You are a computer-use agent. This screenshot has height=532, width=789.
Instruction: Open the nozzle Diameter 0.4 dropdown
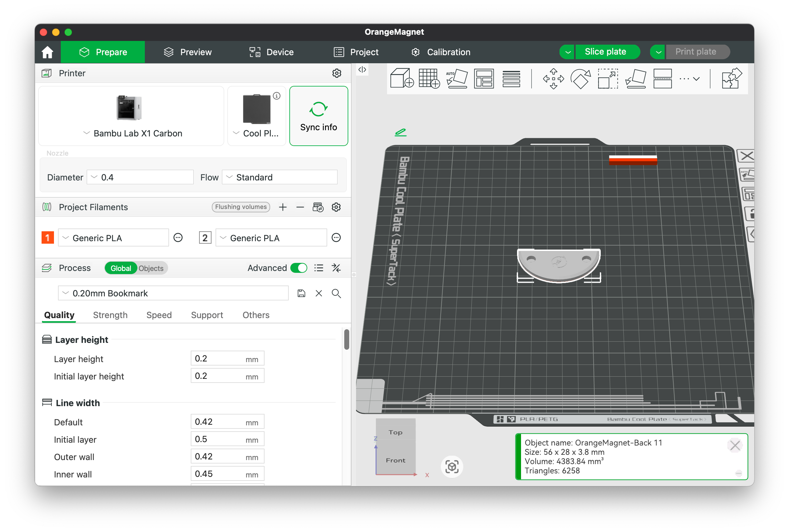point(140,177)
